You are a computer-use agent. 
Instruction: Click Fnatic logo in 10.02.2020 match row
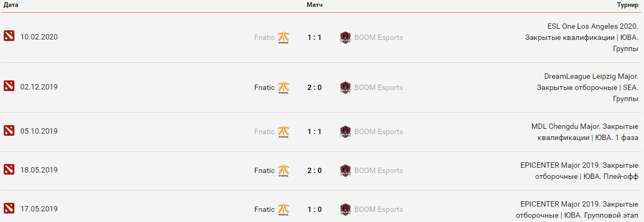tap(284, 38)
